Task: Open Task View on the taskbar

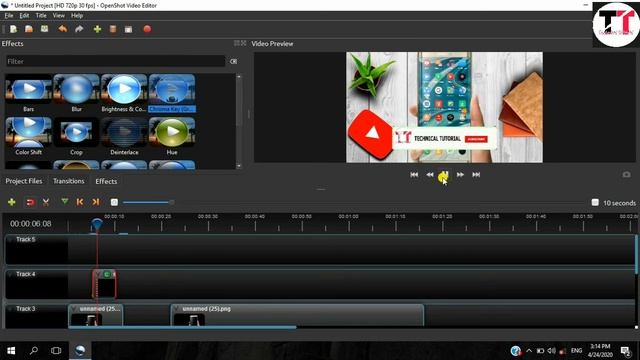Action: (x=56, y=351)
